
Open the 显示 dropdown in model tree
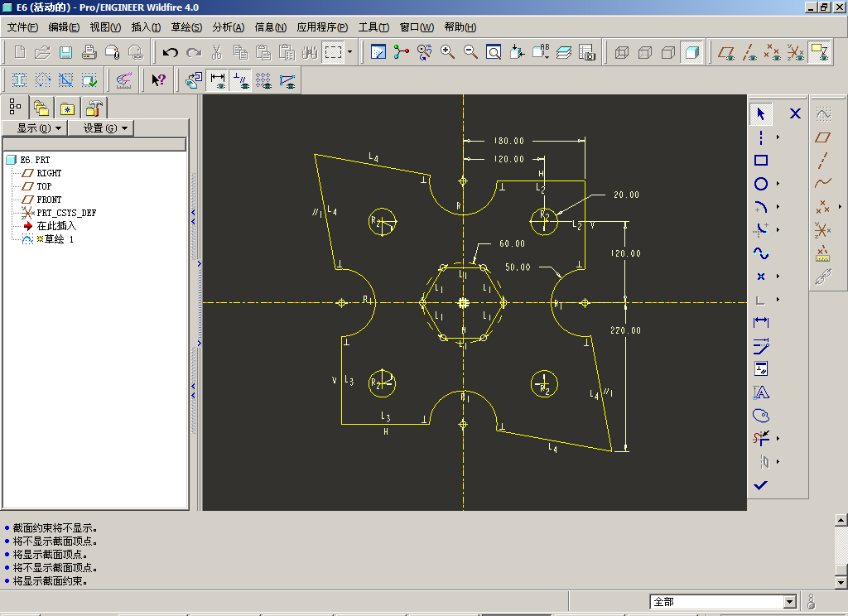(39, 128)
